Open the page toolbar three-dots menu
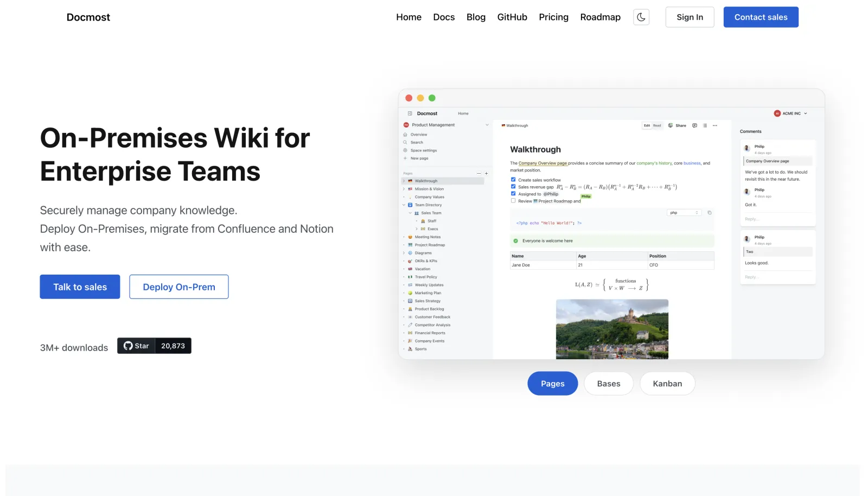Viewport: 868px width, 496px height. [715, 125]
